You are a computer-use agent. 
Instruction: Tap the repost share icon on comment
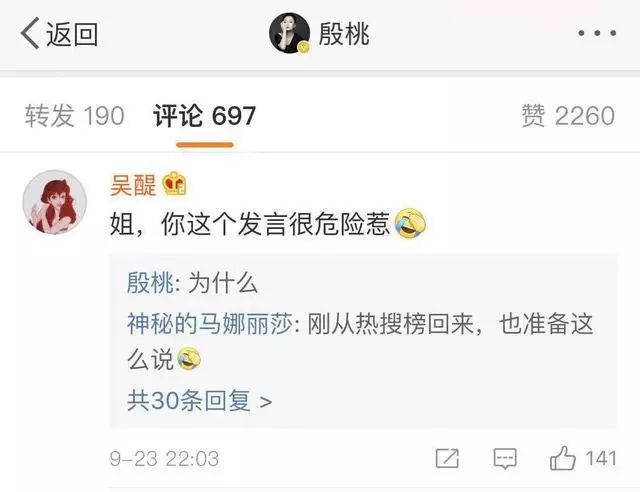447,458
